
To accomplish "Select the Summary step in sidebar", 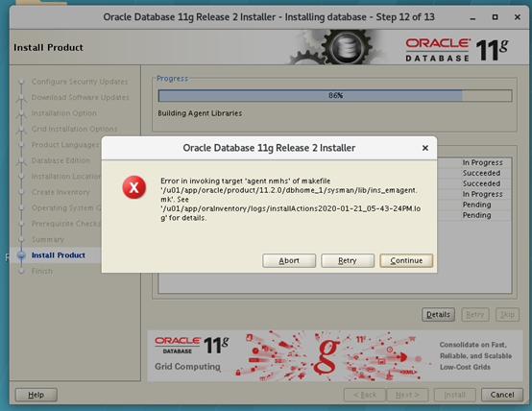I will click(x=48, y=240).
